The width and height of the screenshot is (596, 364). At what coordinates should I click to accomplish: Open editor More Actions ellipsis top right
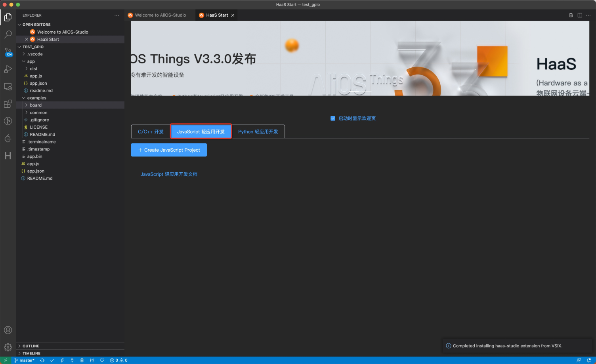[588, 15]
